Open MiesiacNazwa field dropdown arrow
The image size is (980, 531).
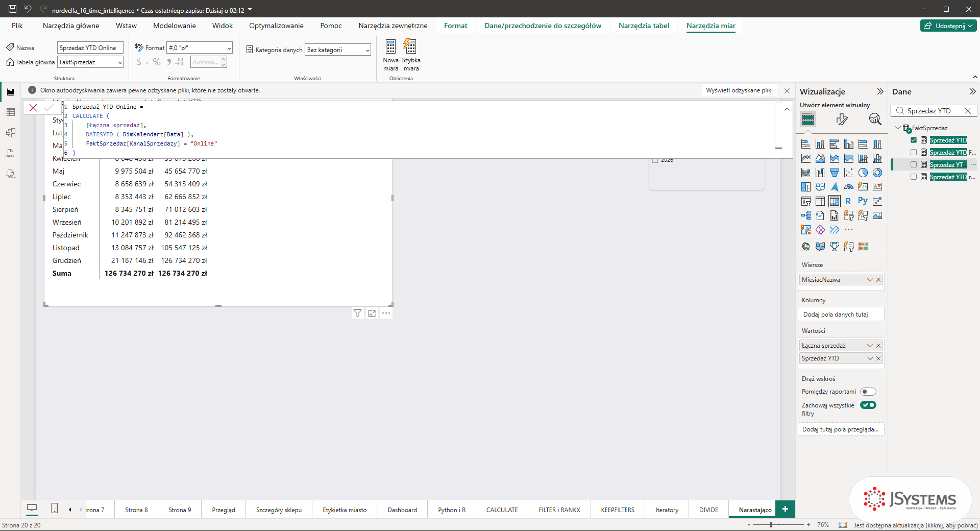pos(870,280)
